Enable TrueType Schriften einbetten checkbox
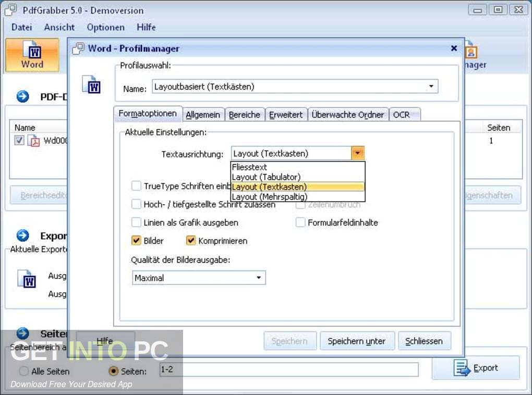This screenshot has width=532, height=395. point(136,186)
